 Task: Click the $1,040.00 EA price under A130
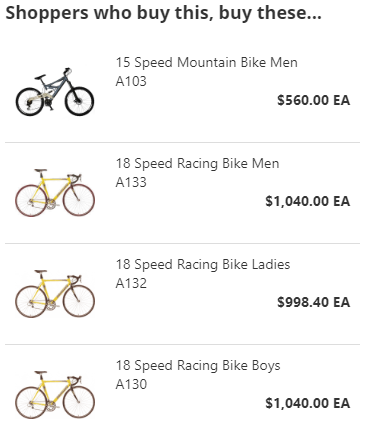(x=307, y=403)
